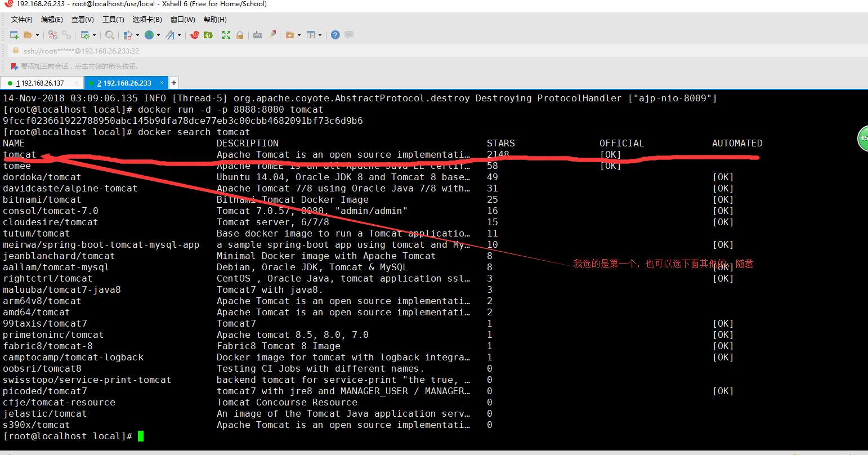The width and height of the screenshot is (868, 455).
Task: Expand the layout dropdown arrow
Action: pyautogui.click(x=320, y=35)
